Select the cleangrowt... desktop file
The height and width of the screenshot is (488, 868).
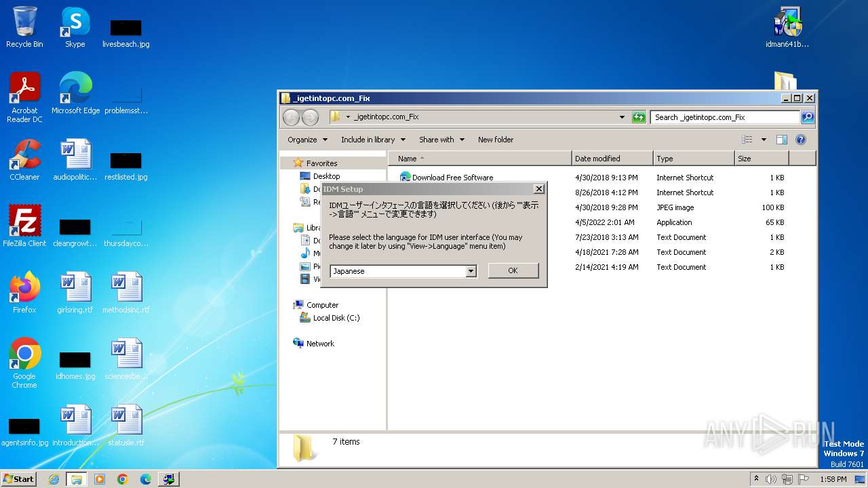coord(75,232)
